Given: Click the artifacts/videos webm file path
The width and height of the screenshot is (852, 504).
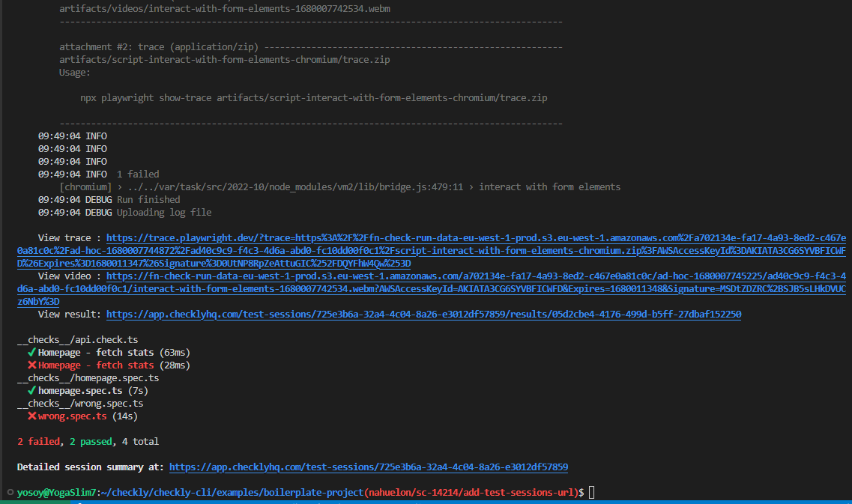Looking at the screenshot, I should point(225,9).
